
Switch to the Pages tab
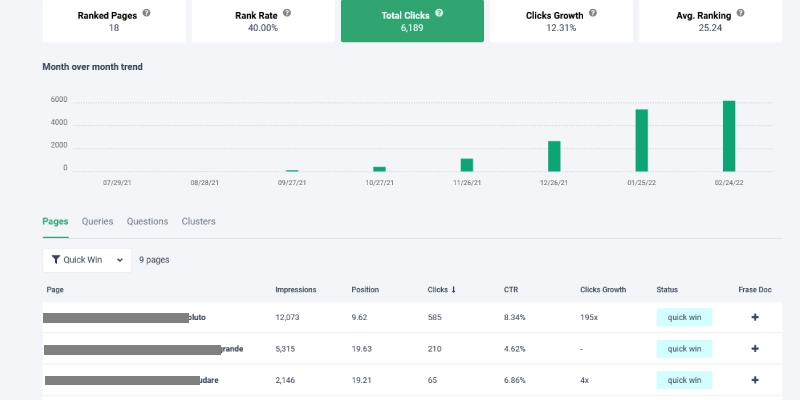tap(55, 221)
